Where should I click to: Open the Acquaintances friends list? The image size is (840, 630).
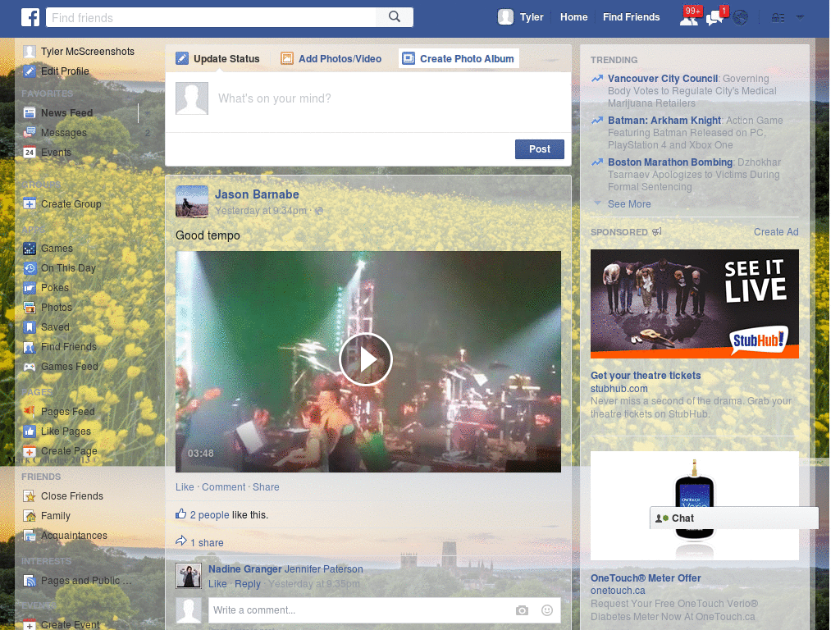pos(66,536)
